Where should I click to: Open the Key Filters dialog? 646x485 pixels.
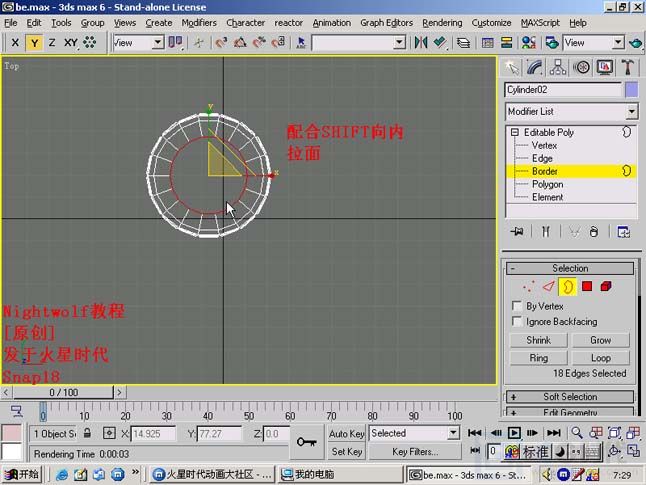[415, 452]
